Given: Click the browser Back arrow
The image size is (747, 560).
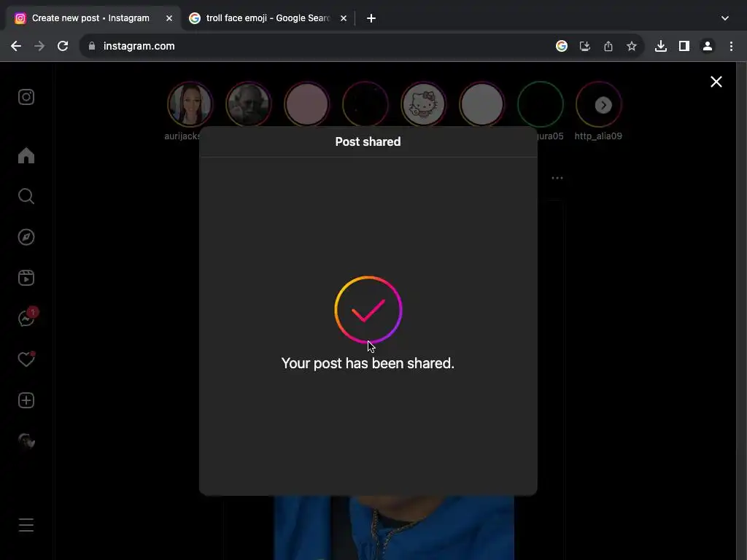Looking at the screenshot, I should pyautogui.click(x=16, y=46).
